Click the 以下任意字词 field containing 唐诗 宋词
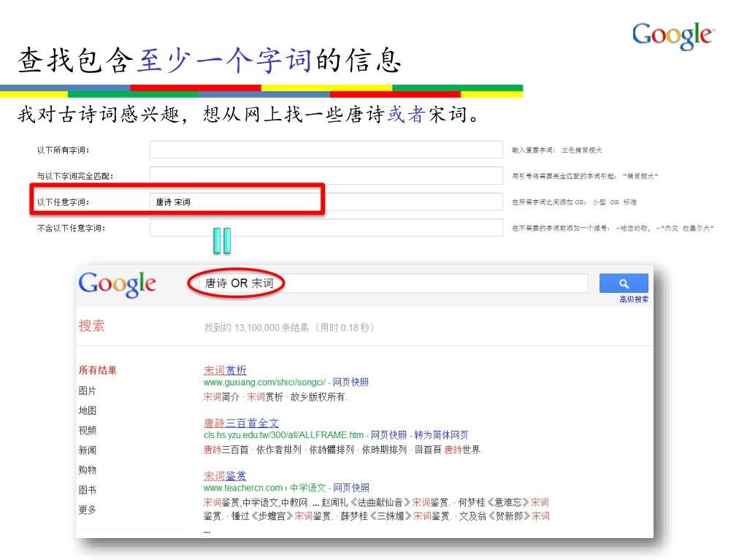The image size is (747, 560). [326, 202]
